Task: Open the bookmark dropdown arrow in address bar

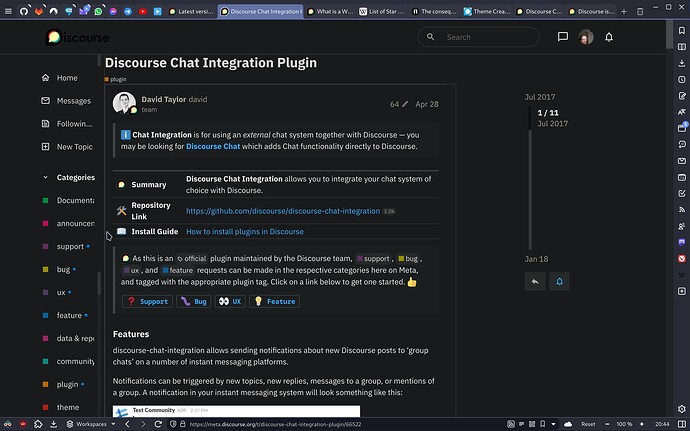Action: pyautogui.click(x=553, y=424)
